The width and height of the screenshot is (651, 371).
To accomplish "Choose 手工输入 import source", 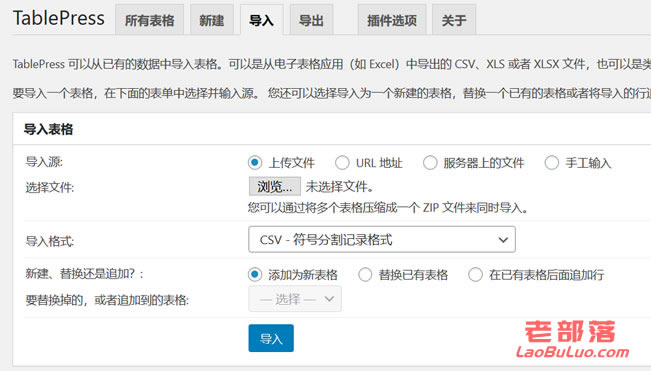I will click(x=551, y=163).
